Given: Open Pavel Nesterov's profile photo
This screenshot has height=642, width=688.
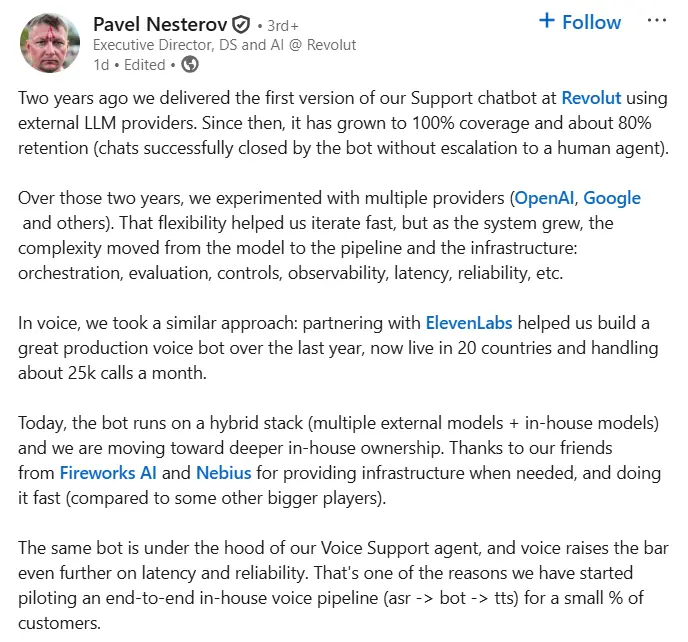Looking at the screenshot, I should tap(50, 43).
